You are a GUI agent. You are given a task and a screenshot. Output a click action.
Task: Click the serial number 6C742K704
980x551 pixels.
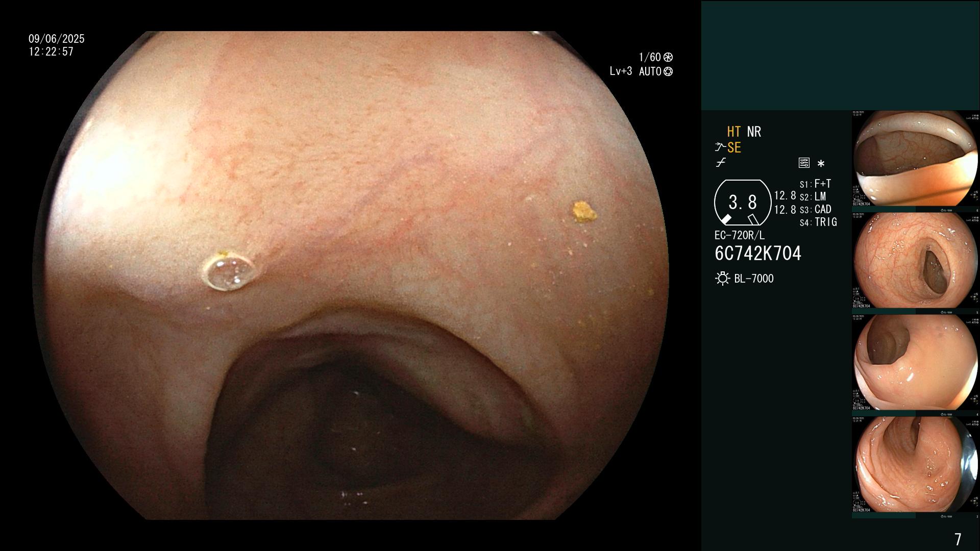point(758,253)
